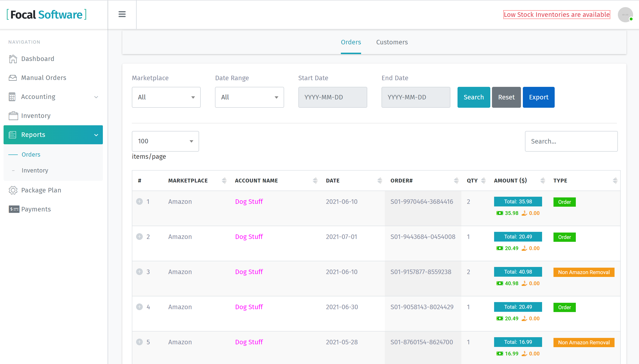Click the Payments card icon
639x364 pixels.
click(14, 209)
